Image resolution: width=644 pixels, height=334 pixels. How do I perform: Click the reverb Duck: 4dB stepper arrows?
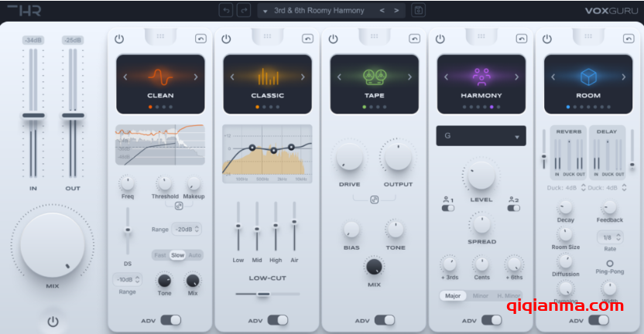[x=583, y=188]
